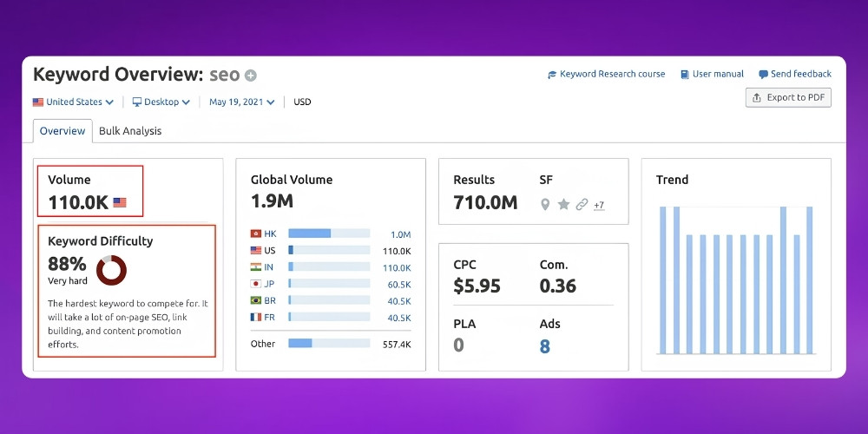Click the location pin SERP feature icon
Viewport: 868px width, 434px height.
tap(545, 205)
